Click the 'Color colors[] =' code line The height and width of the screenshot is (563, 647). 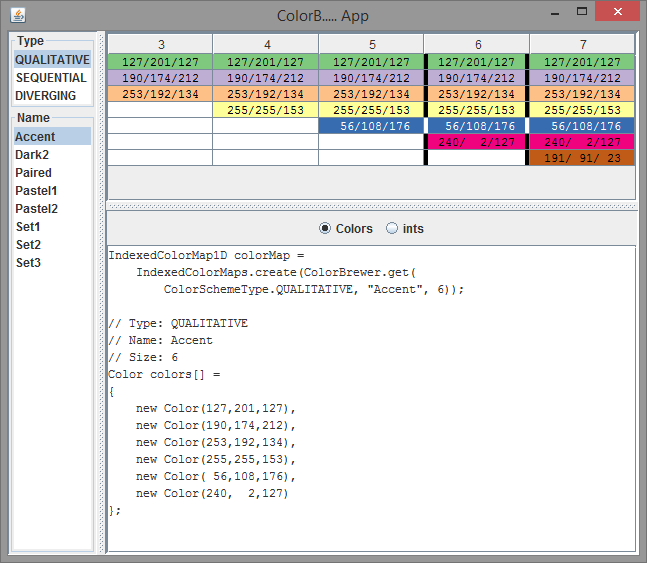[x=164, y=374]
